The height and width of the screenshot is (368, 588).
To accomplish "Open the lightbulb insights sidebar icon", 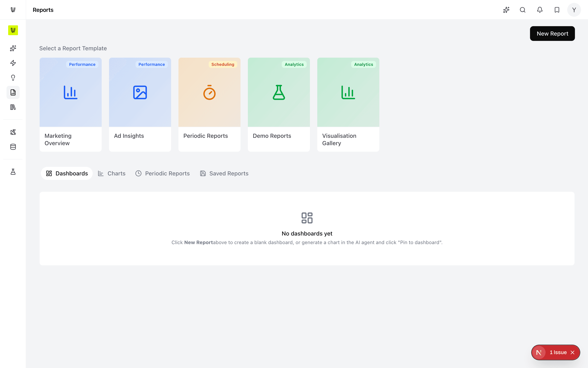I will click(13, 78).
